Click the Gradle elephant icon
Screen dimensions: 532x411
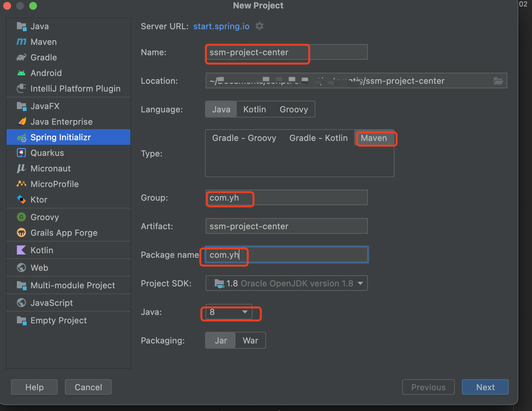click(21, 57)
